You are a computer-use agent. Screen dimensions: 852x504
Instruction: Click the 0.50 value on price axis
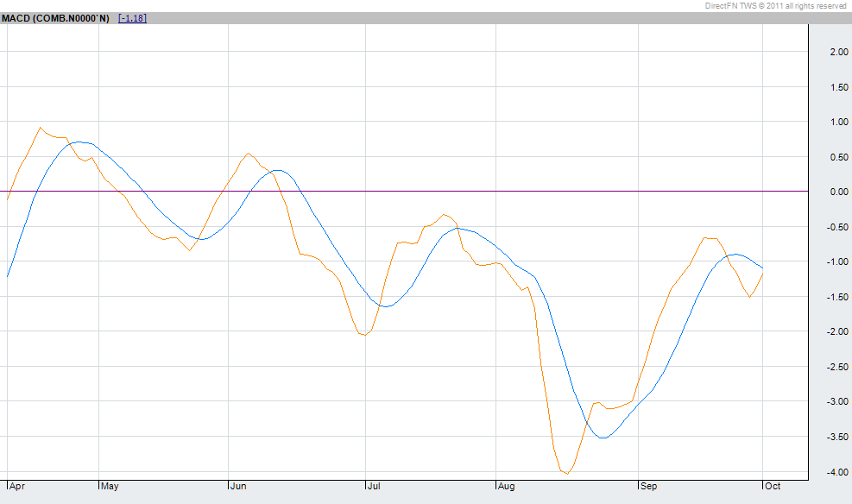(x=839, y=157)
